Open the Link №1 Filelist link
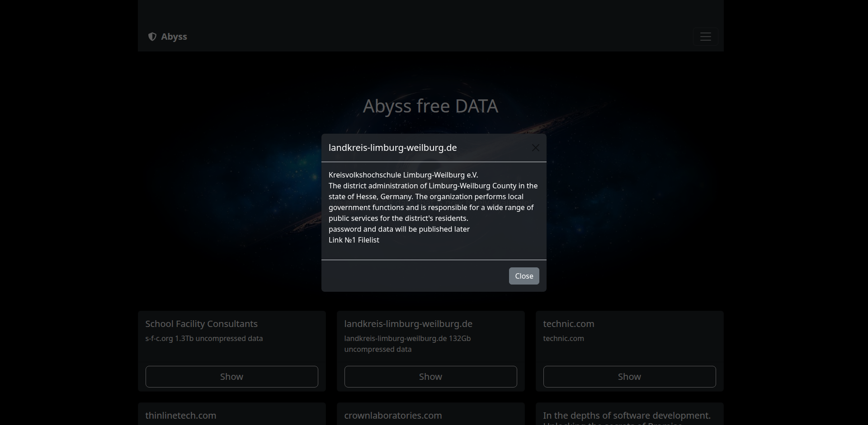This screenshot has height=425, width=868. pos(354,240)
